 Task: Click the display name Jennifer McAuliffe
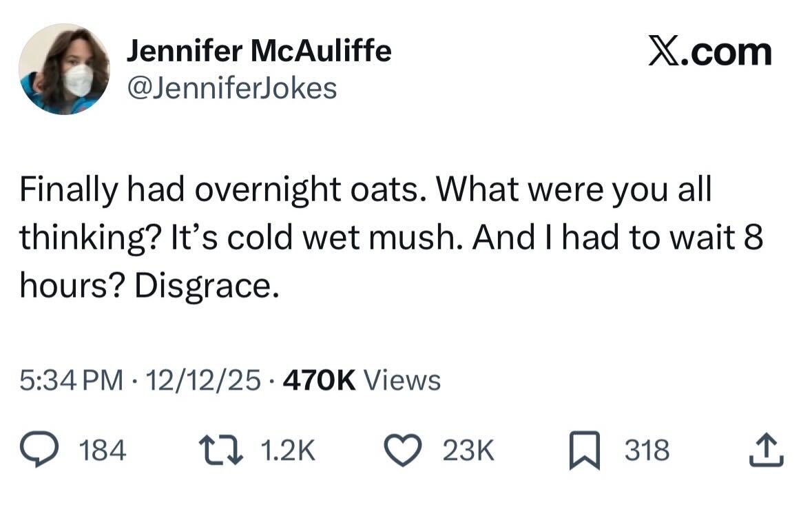(x=259, y=51)
